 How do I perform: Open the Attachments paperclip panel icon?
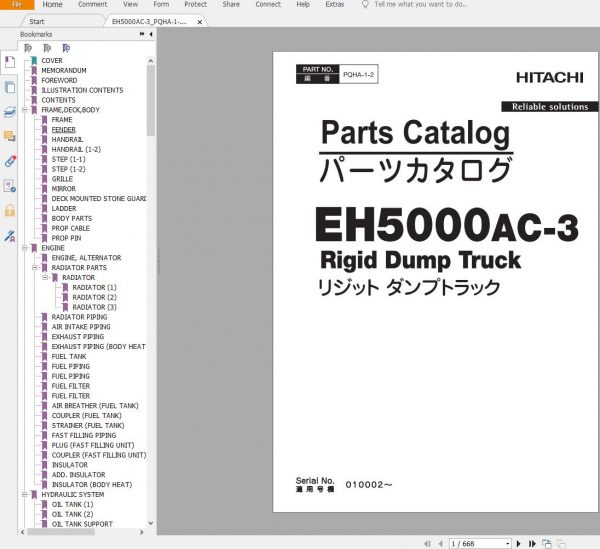10,161
